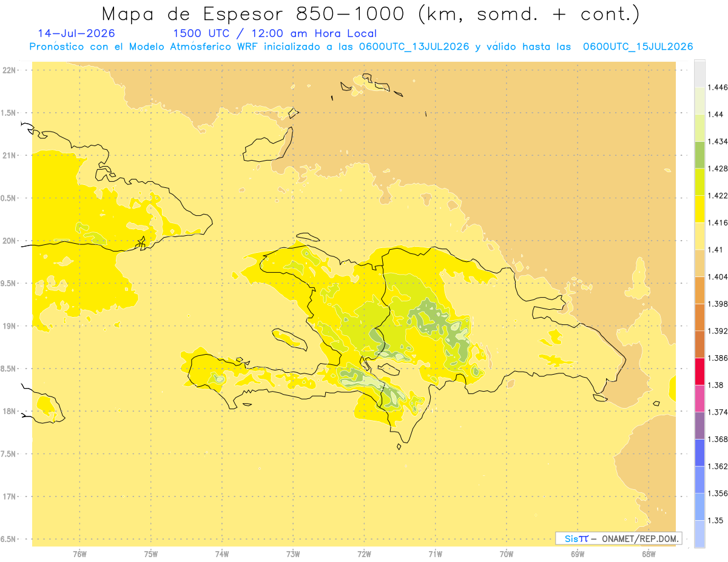Click the '7.5N' latitude tick label

[x=9, y=454]
